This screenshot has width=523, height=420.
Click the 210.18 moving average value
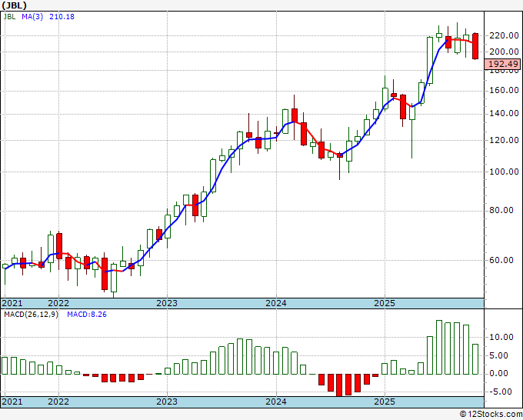pos(62,17)
